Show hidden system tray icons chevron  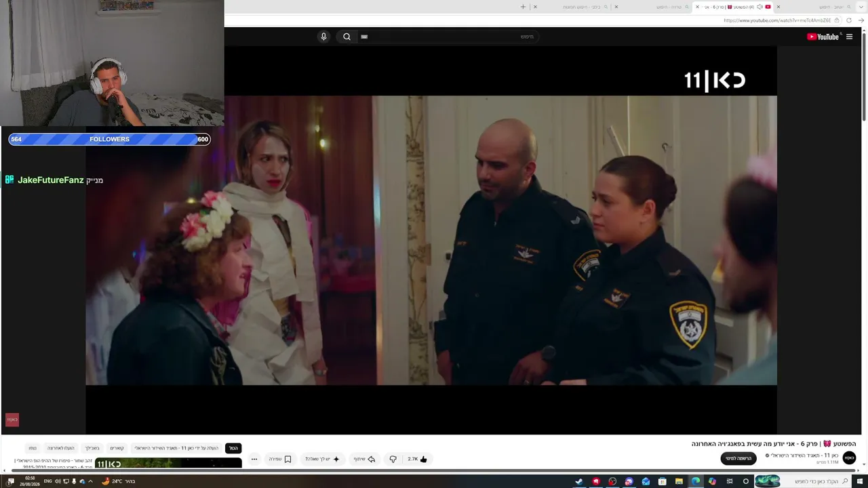click(x=90, y=481)
